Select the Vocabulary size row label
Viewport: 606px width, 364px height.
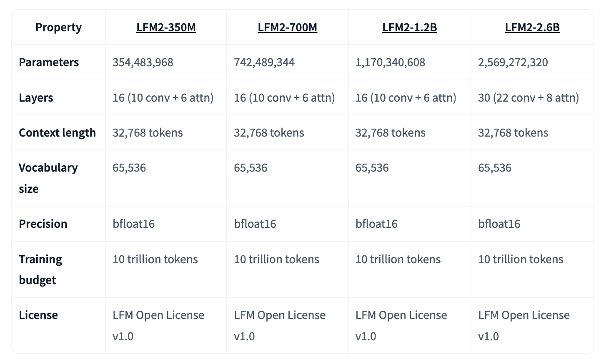(48, 178)
